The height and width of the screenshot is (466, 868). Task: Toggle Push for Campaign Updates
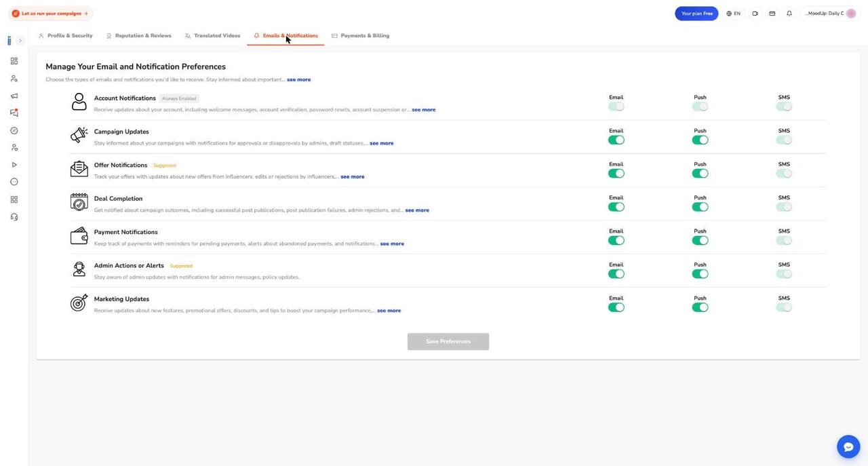[x=700, y=140]
